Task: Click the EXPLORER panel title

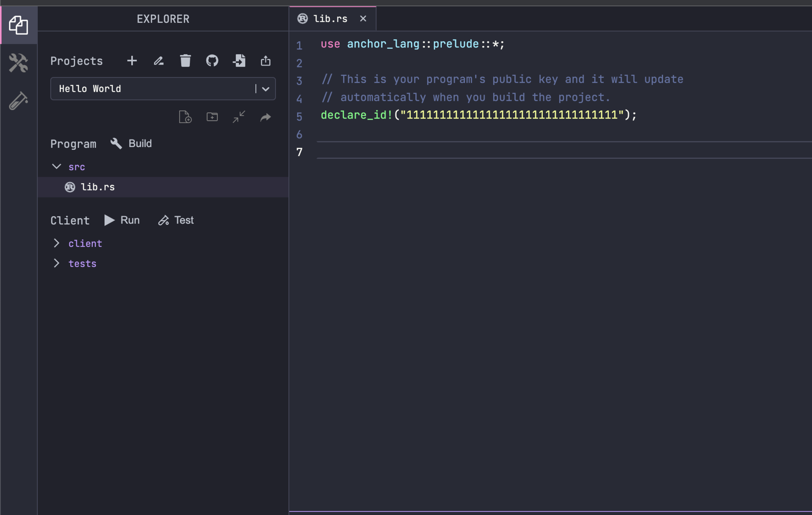Action: [x=163, y=19]
